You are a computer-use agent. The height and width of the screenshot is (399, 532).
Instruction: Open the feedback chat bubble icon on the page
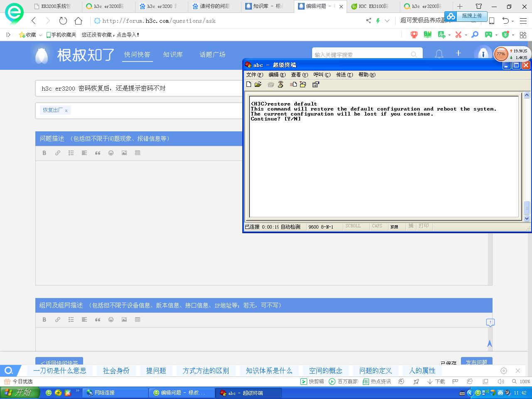[490, 323]
